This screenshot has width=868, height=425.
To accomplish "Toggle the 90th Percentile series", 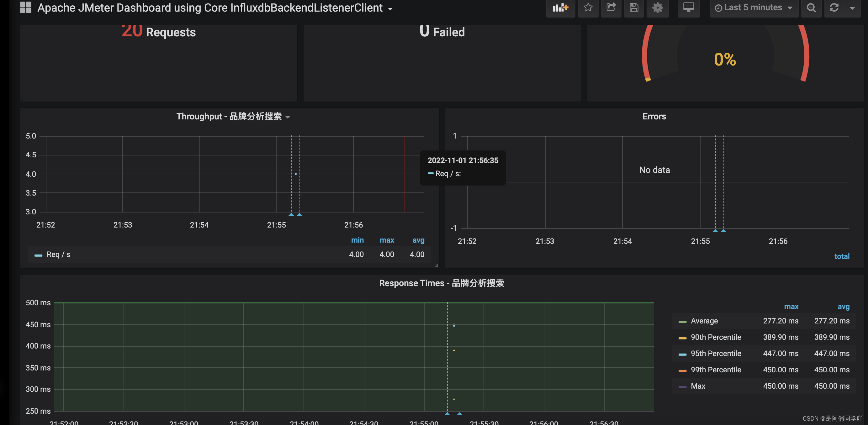I will 716,337.
